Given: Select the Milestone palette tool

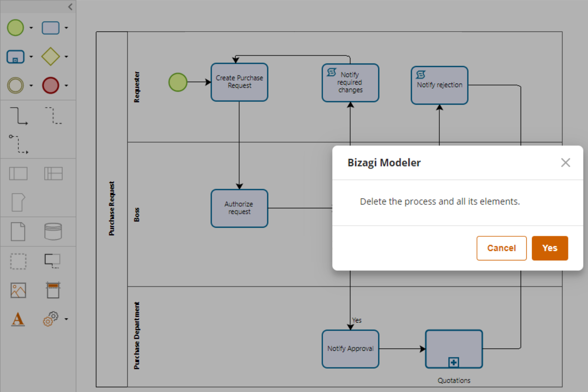Looking at the screenshot, I should pyautogui.click(x=18, y=202).
